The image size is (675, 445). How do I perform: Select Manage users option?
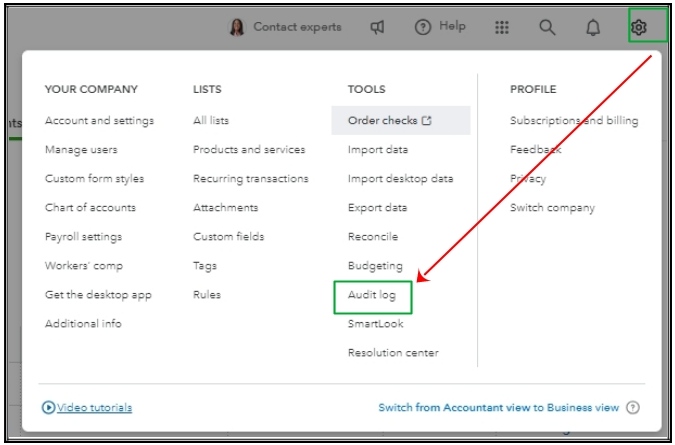(x=81, y=150)
